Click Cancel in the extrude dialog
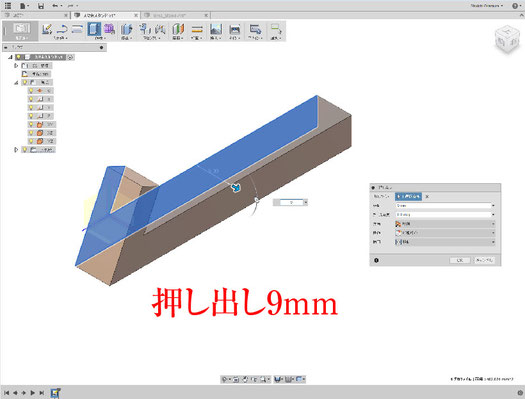 click(x=484, y=260)
